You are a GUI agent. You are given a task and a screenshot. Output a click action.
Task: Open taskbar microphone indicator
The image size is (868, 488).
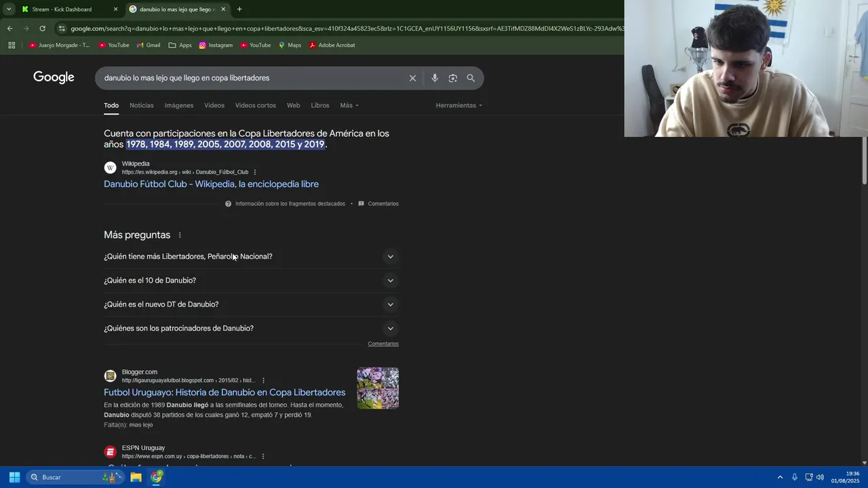(795, 477)
